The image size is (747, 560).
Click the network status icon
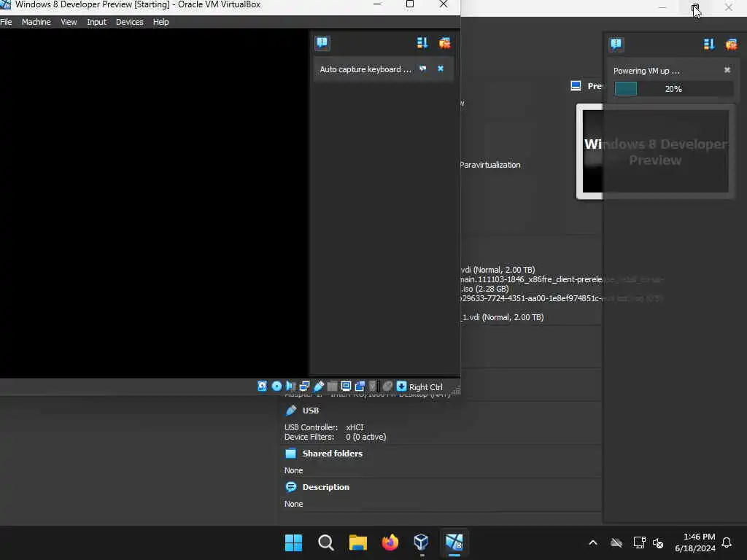pos(304,386)
